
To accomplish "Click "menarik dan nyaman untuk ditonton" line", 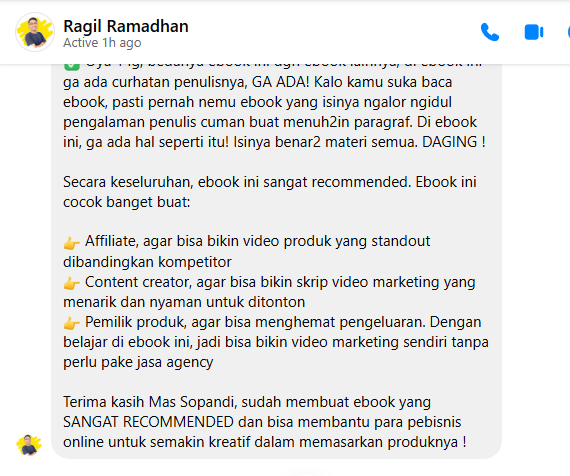I will pyautogui.click(x=184, y=302).
